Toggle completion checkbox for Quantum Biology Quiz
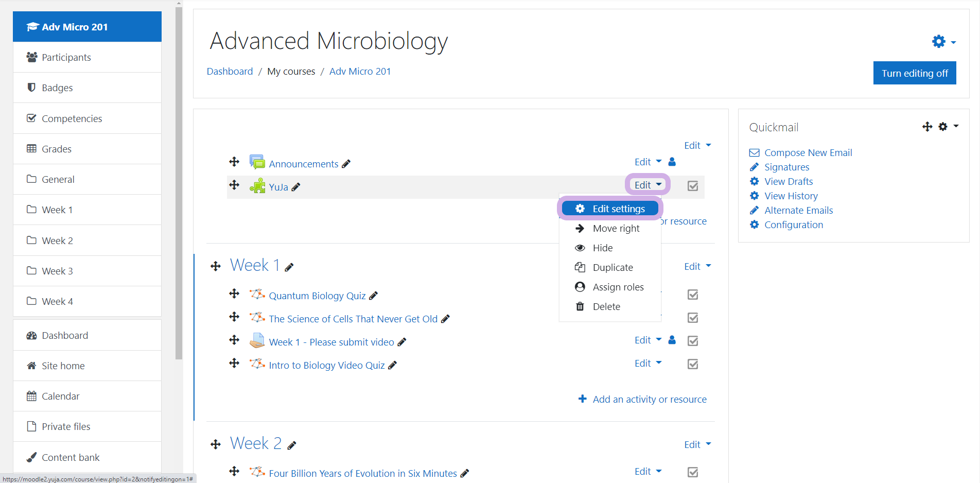Viewport: 980px width, 483px height. coord(693,295)
